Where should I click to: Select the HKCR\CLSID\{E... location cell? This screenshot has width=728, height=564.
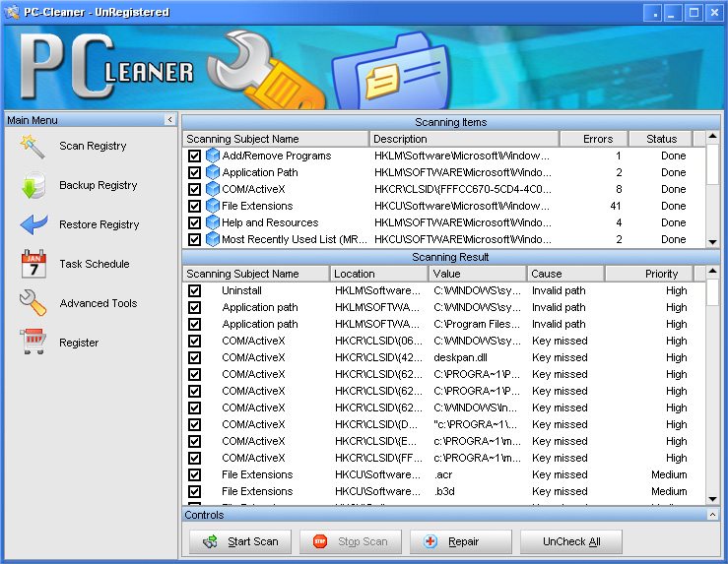click(x=375, y=441)
